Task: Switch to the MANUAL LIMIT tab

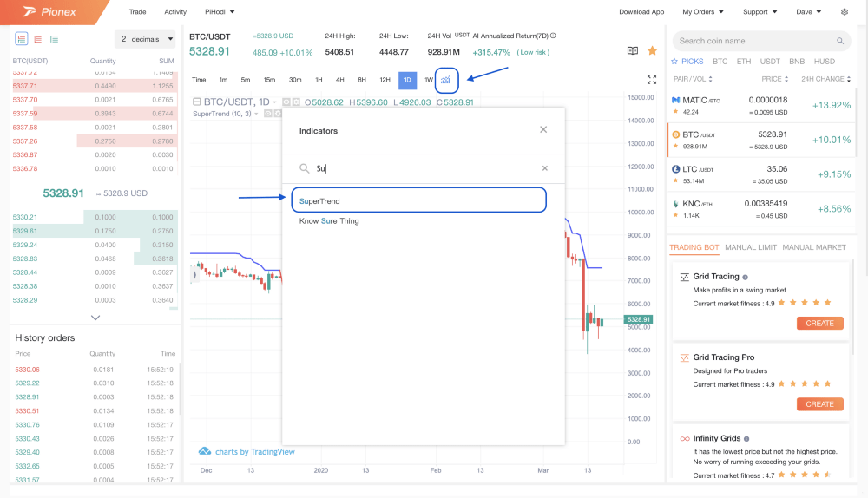Action: [x=751, y=247]
